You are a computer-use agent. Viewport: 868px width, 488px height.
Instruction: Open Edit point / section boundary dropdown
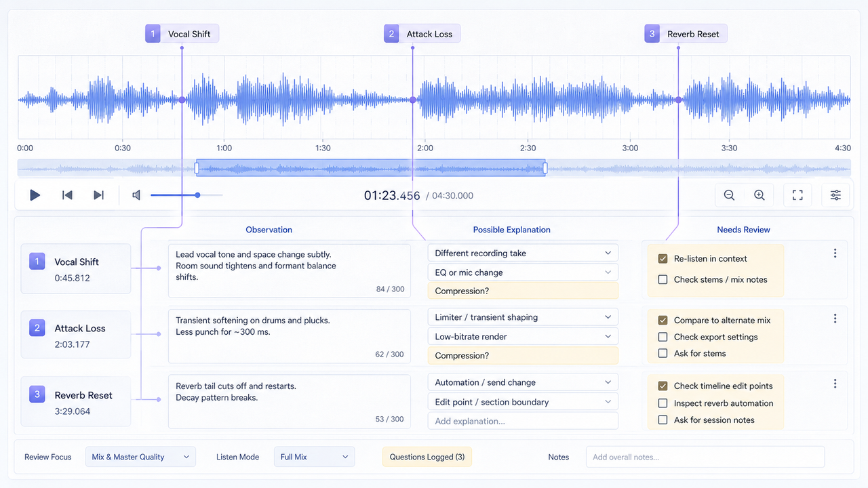523,402
